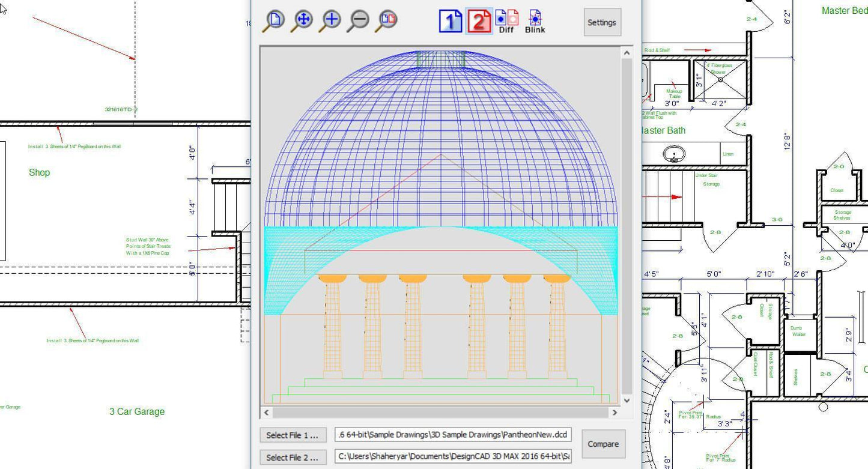Click the PantheonNew.dcd path field
This screenshot has height=469, width=868.
[451, 434]
